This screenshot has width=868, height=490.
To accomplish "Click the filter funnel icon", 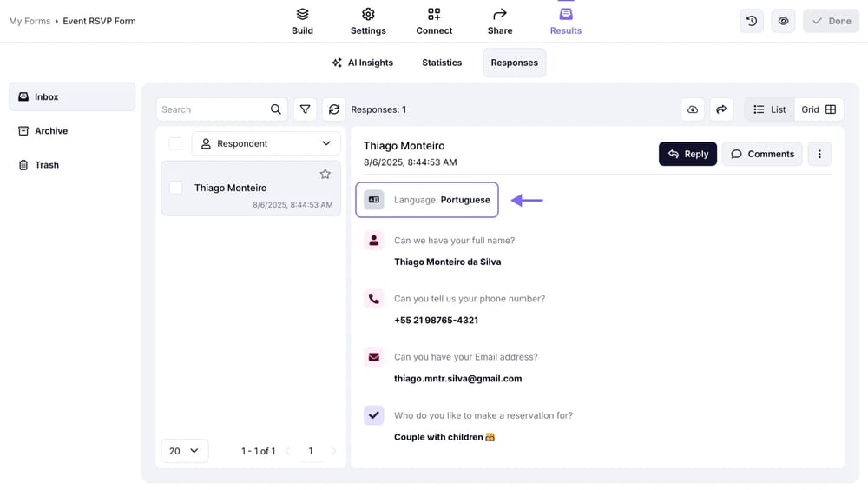I will point(305,109).
